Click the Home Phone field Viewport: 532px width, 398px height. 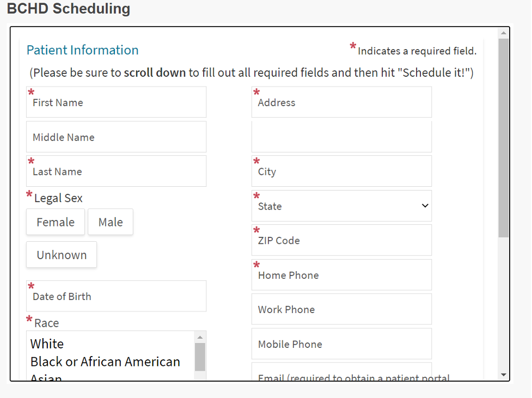341,275
